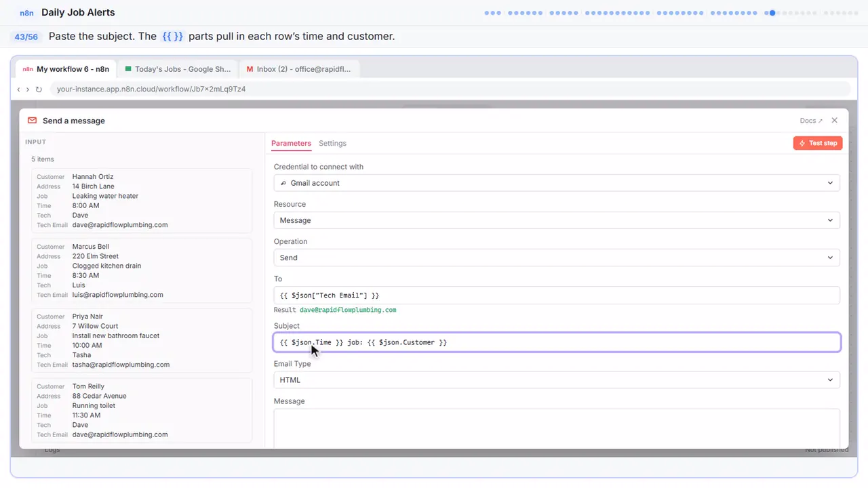Image resolution: width=868 pixels, height=488 pixels.
Task: Click the 5 items count in the Input panel
Action: click(x=43, y=159)
